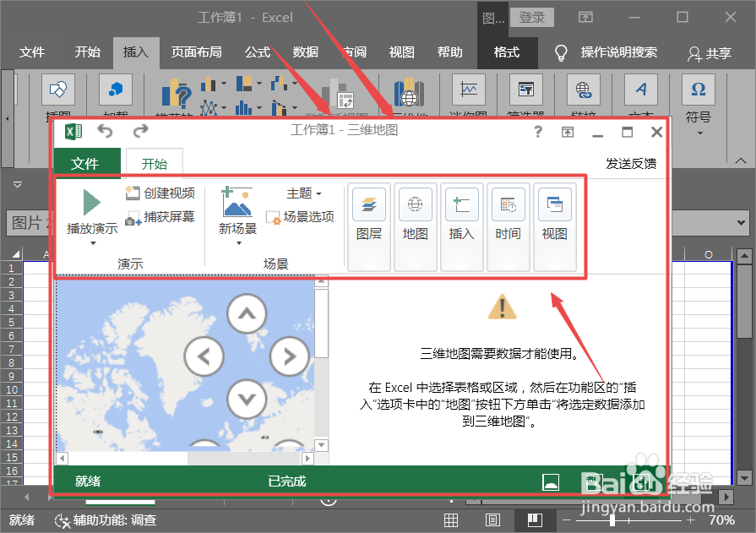Click Excel zoom slider handle
The width and height of the screenshot is (756, 533).
click(x=612, y=520)
